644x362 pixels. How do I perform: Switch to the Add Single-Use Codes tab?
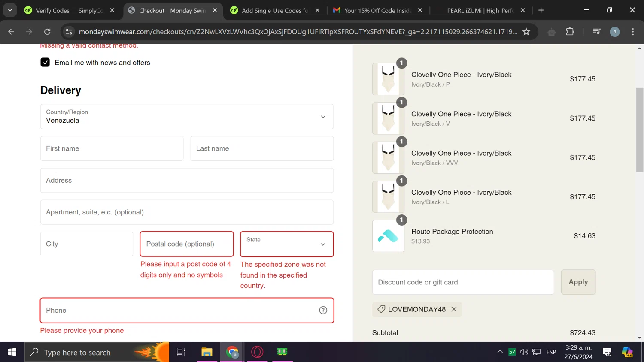pyautogui.click(x=275, y=10)
